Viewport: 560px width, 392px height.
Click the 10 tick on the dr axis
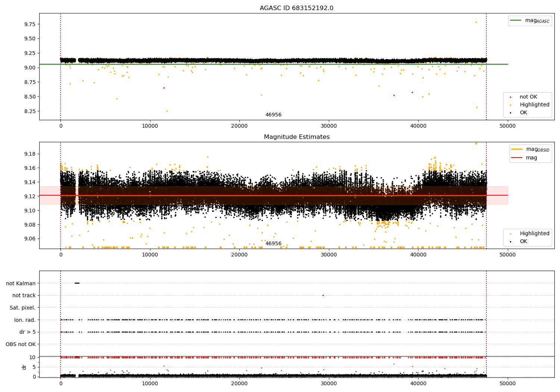(32, 357)
